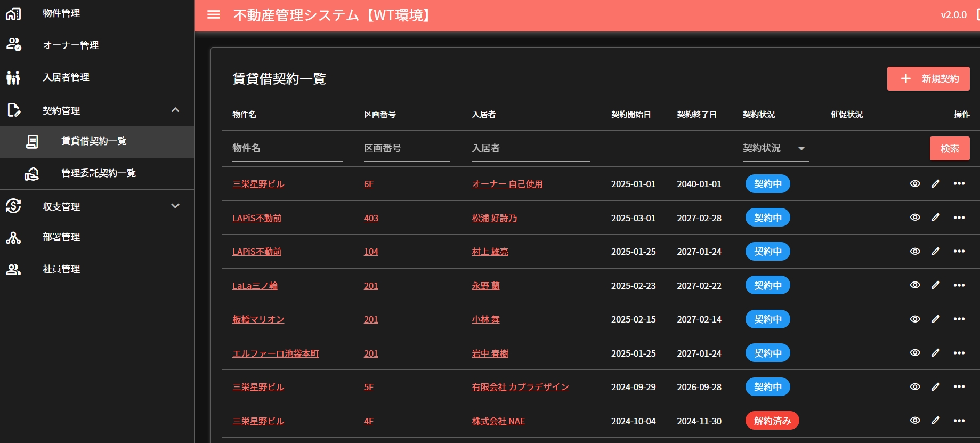Open unit link 403

tap(371, 218)
